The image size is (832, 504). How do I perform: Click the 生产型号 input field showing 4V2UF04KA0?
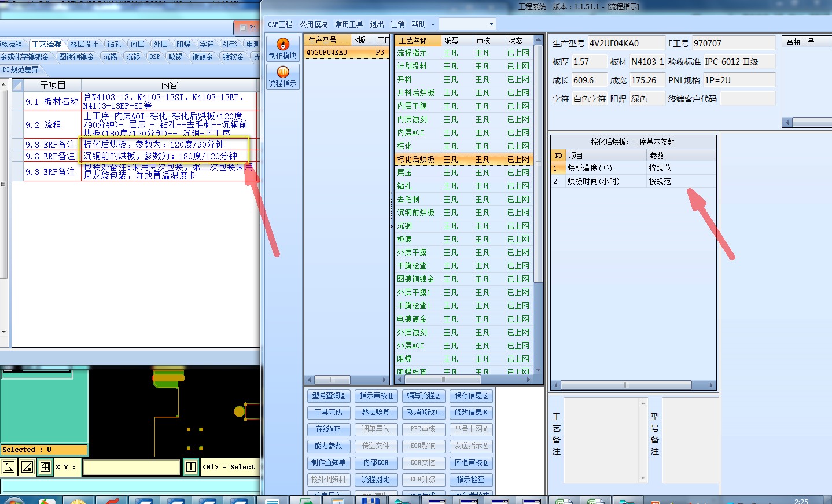(626, 43)
